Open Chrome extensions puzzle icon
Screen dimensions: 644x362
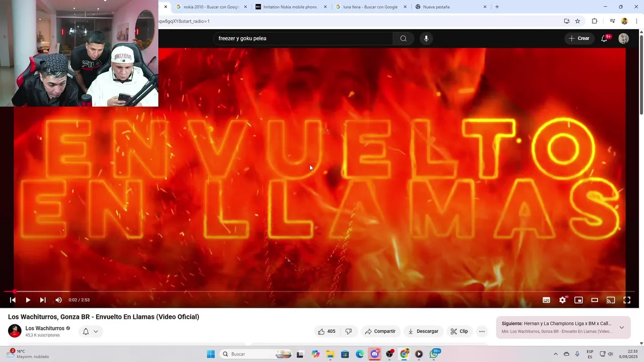click(x=595, y=21)
